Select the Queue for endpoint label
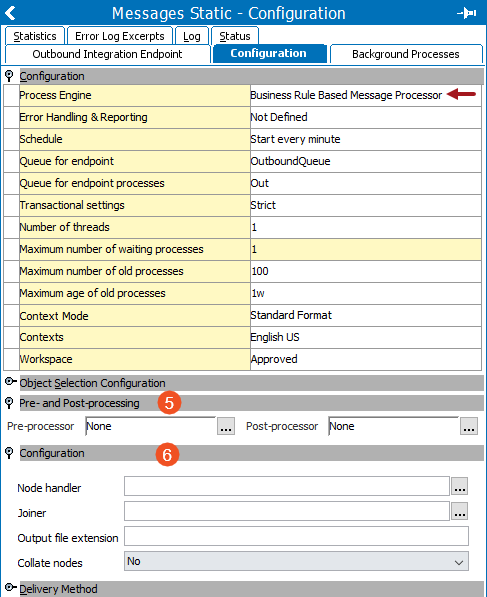 coord(67,161)
